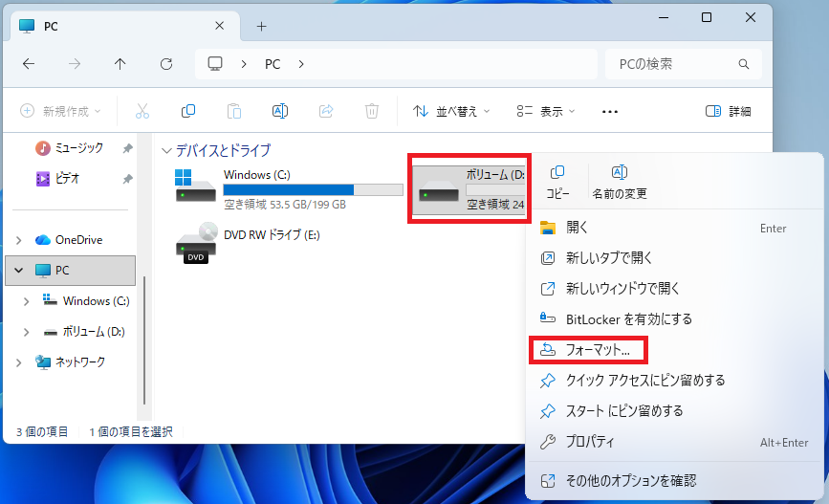Go forward with the right arrow
Viewport: 829px width, 504px height.
tap(75, 64)
